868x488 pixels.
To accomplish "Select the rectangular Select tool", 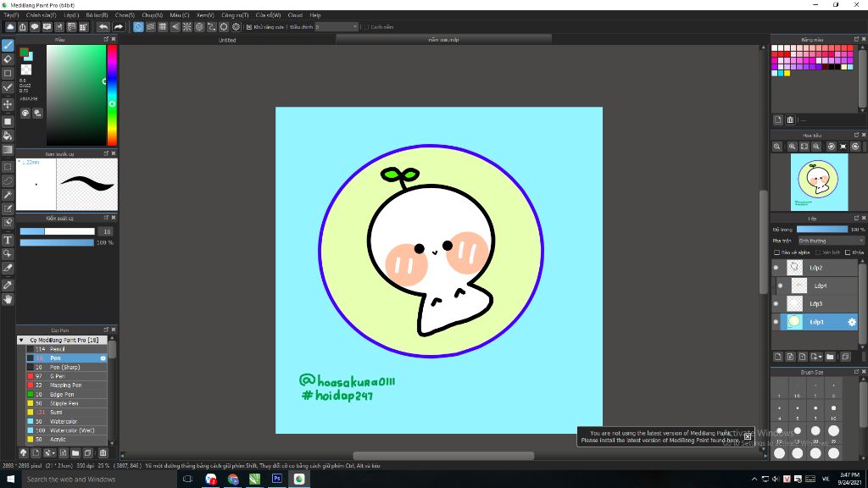I will coord(8,167).
